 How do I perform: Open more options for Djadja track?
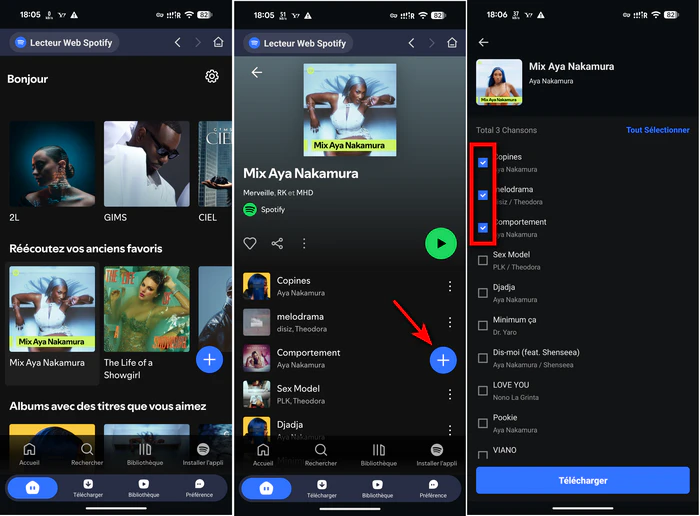coord(450,429)
